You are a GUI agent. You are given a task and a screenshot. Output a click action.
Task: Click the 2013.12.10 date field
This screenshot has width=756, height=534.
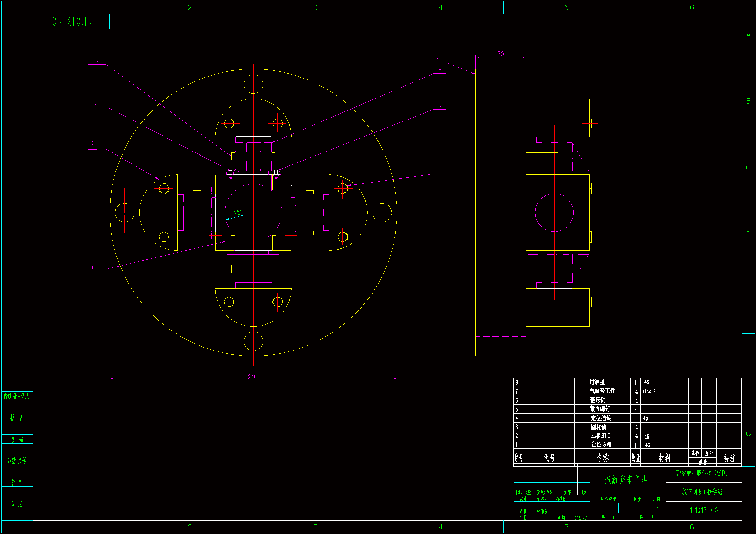pyautogui.click(x=580, y=518)
